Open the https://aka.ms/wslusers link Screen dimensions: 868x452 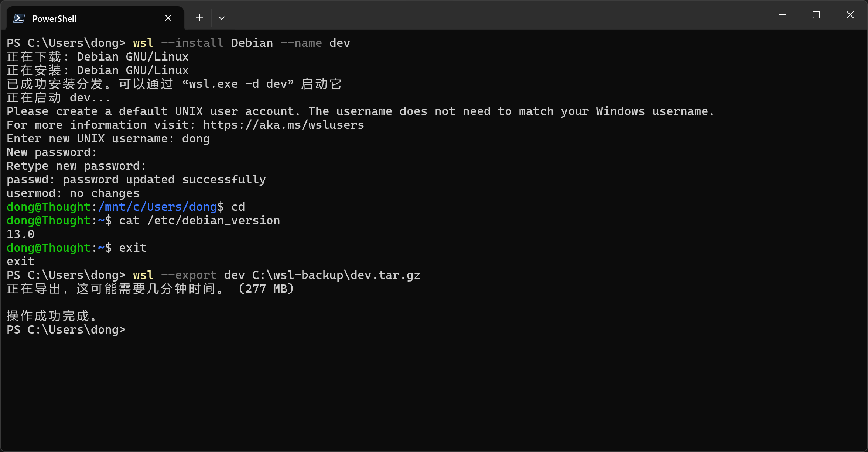tap(283, 125)
